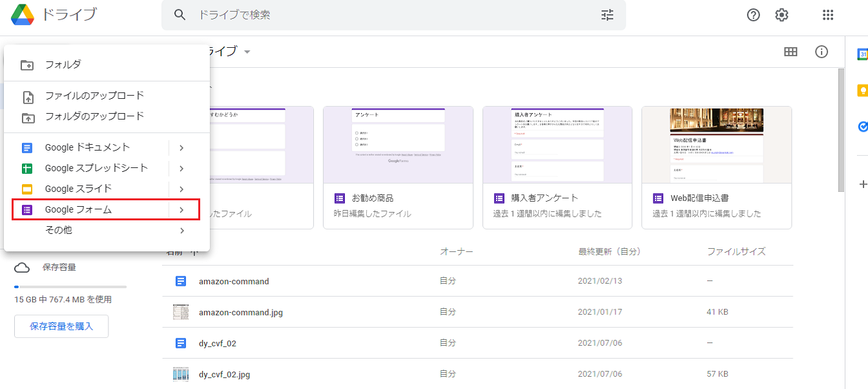Viewport: 868px width, 389px height.
Task: Open the Help question mark icon
Action: click(x=753, y=15)
